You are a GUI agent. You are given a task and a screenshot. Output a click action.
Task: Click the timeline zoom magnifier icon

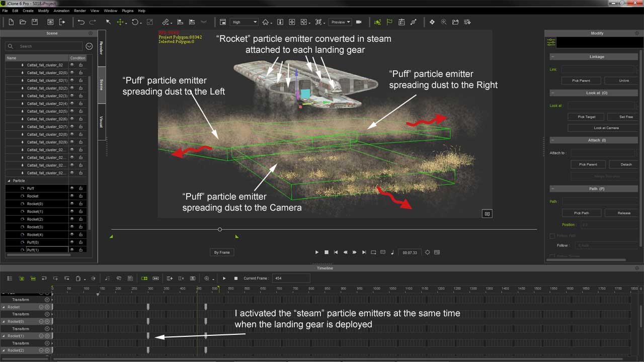(207, 278)
